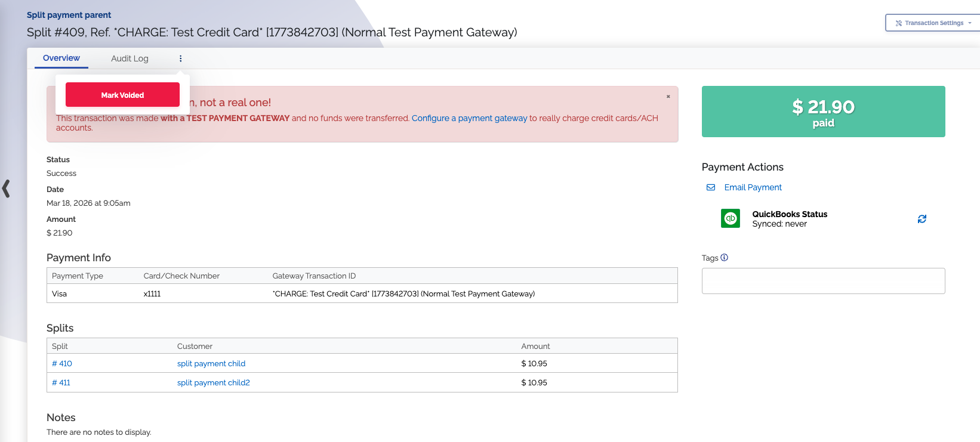Open split # 411
Screen dimensions: 980x442
61,382
